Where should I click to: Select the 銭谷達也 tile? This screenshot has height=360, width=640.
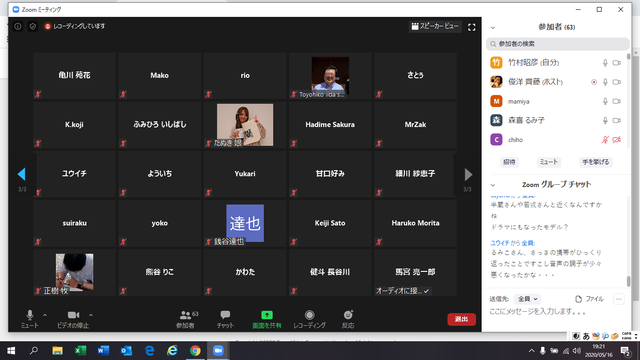pyautogui.click(x=245, y=223)
